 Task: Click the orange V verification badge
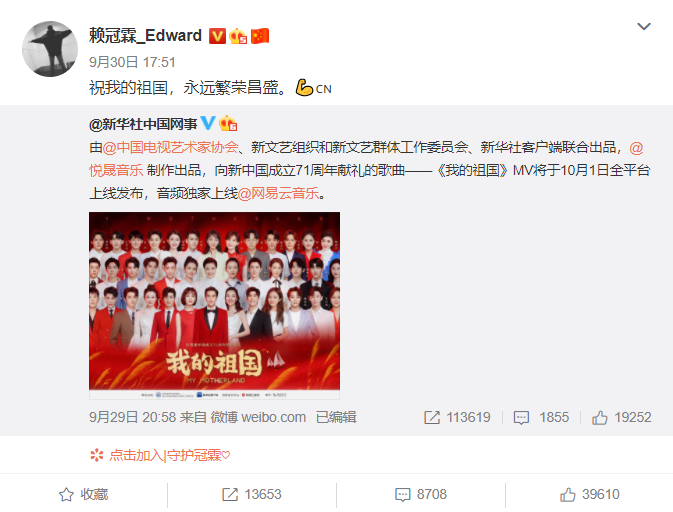point(217,36)
